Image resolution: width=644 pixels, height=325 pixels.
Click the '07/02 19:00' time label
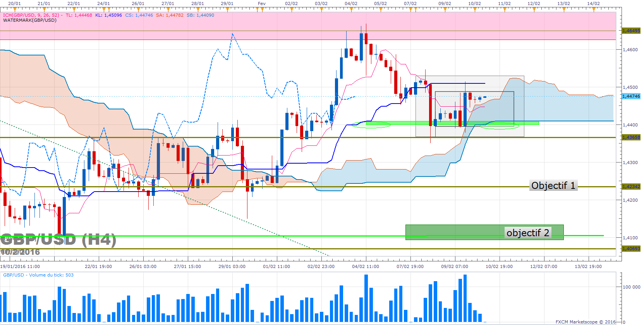tap(410, 266)
